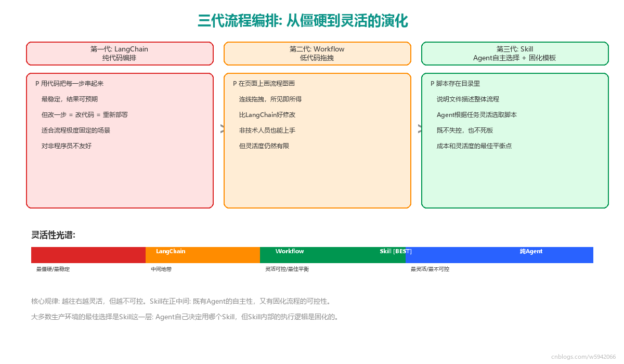This screenshot has width=624, height=364.
Task: Click the '纯Agent' label on the blue bar
Action: (x=531, y=251)
